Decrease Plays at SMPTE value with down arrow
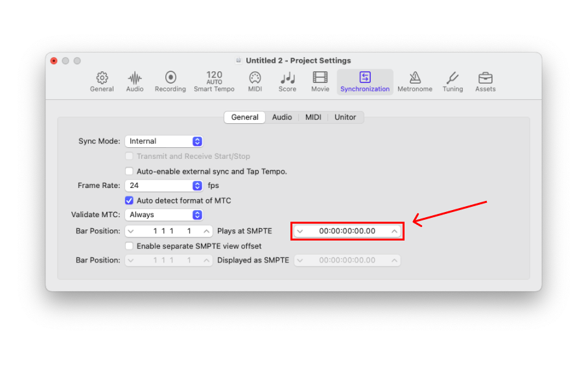588x365 pixels. coord(300,231)
